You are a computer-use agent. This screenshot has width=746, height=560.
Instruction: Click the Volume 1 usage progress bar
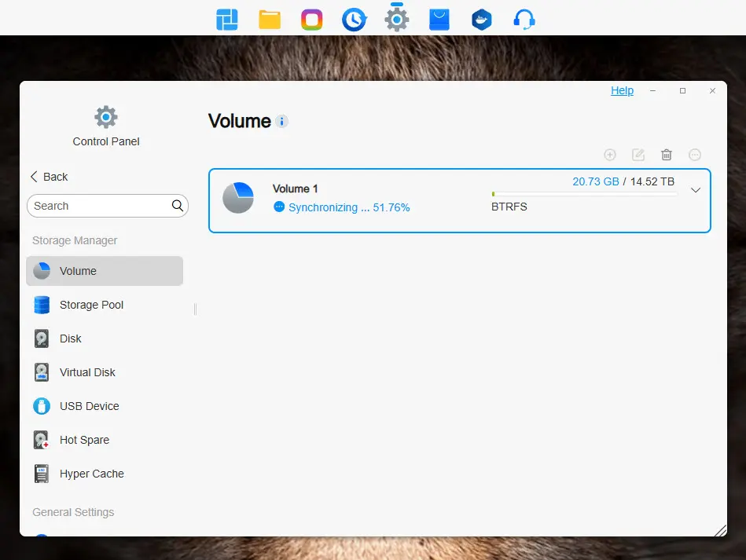pos(585,194)
